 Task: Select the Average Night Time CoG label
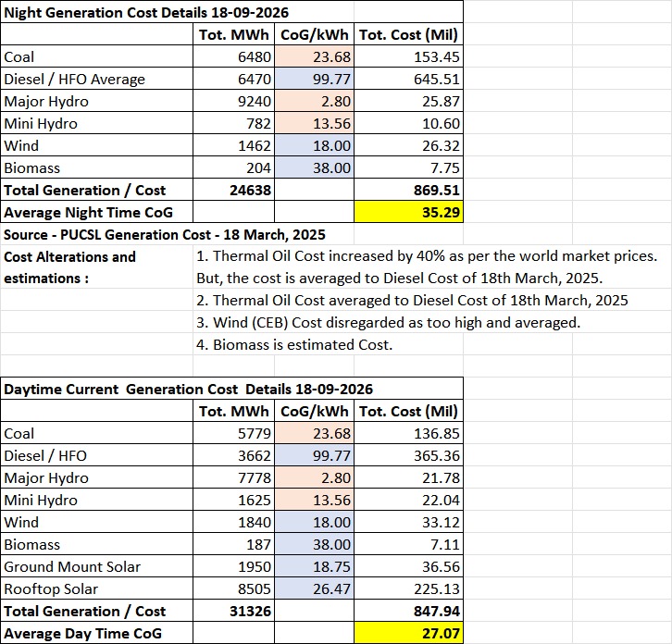(x=97, y=213)
